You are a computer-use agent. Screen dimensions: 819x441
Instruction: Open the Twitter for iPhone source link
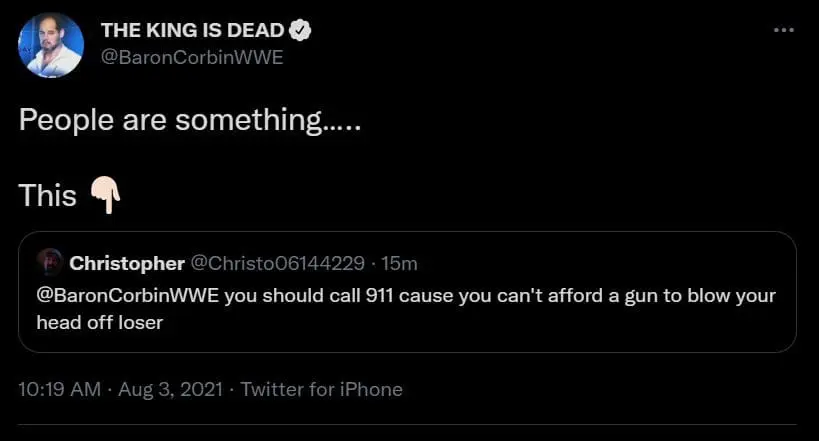(x=321, y=389)
